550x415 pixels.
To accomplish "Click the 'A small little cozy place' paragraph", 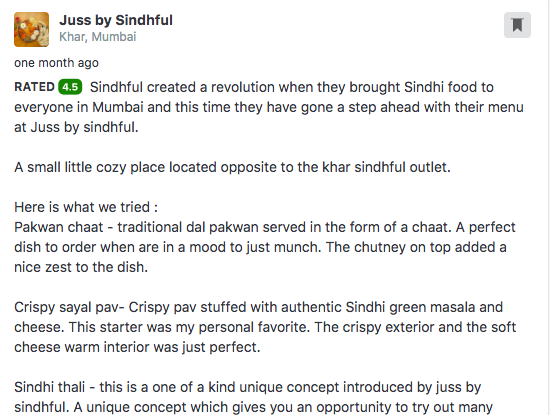I will point(232,167).
